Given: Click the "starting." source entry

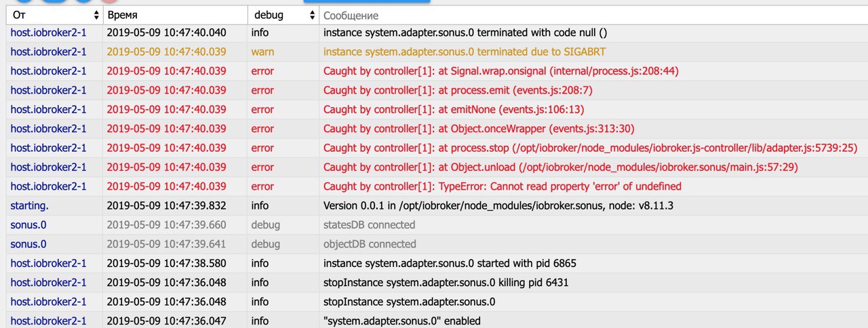Looking at the screenshot, I should [29, 205].
